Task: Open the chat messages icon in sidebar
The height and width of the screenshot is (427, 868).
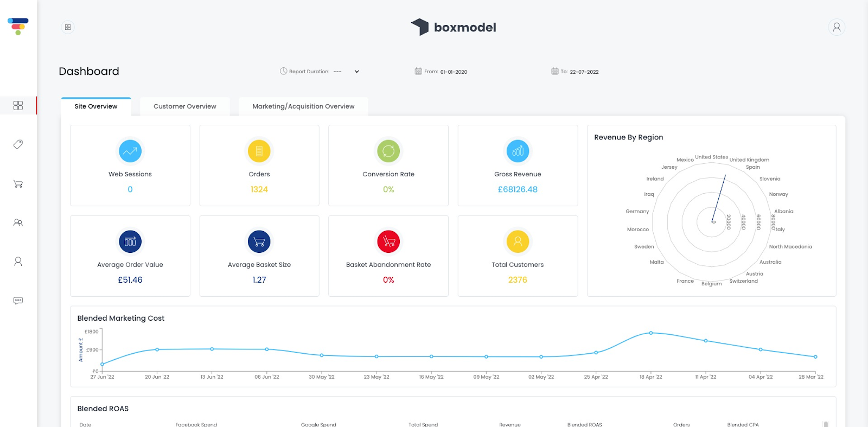Action: tap(18, 301)
